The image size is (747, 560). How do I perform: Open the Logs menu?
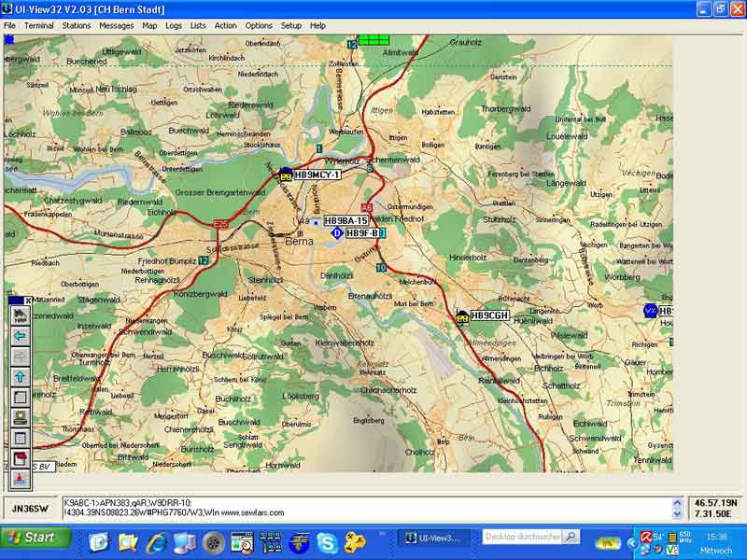[x=174, y=26]
